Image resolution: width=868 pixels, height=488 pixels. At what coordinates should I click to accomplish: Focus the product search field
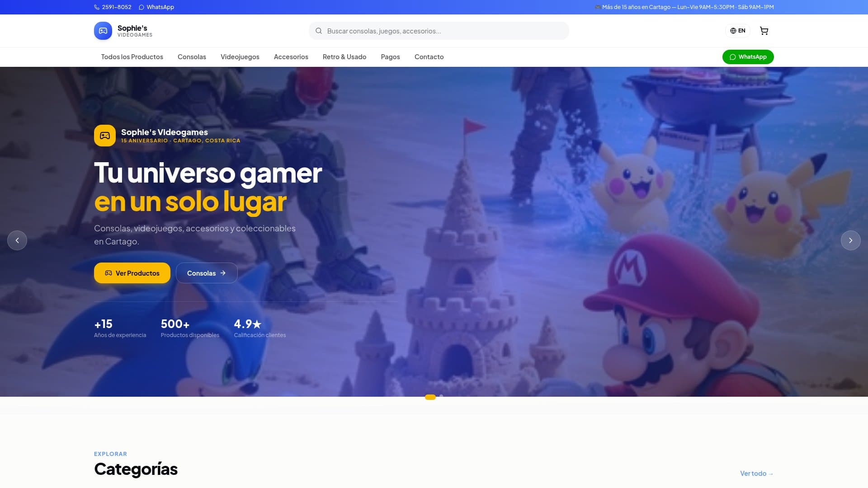[x=439, y=31]
